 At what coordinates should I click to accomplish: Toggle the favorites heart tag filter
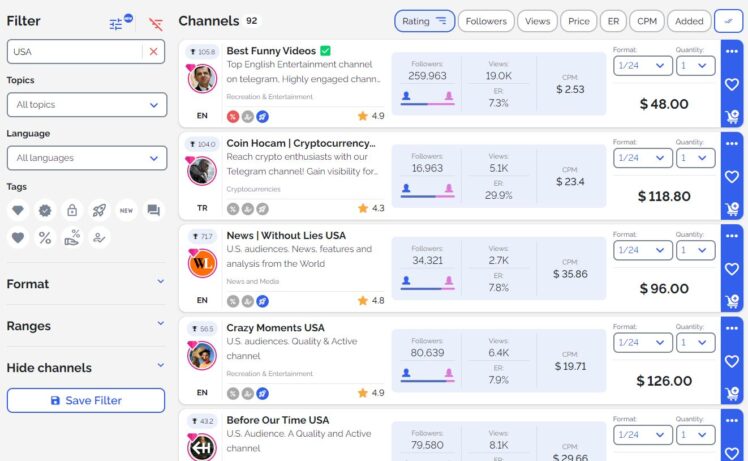coord(18,237)
